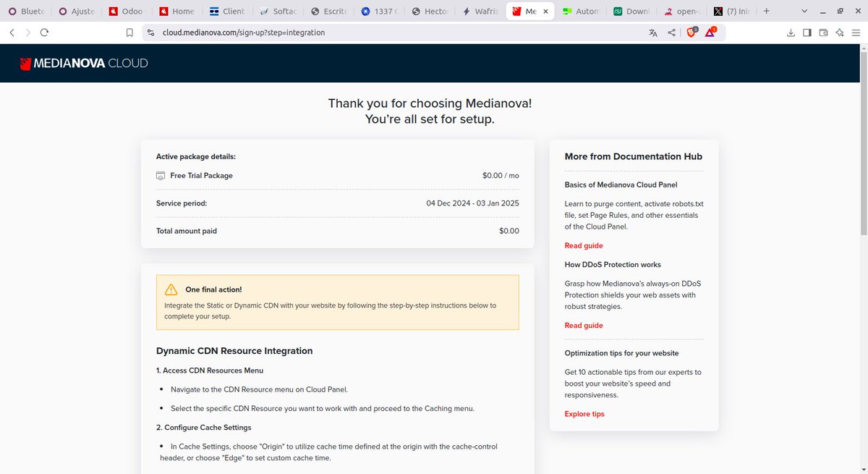Open a new tab with the plus button
Viewport: 868px width, 474px height.
pos(766,12)
